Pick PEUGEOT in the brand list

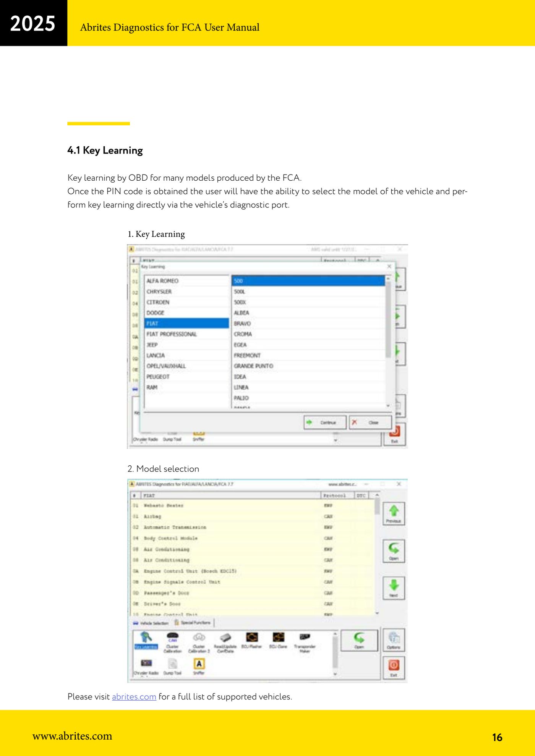click(187, 377)
